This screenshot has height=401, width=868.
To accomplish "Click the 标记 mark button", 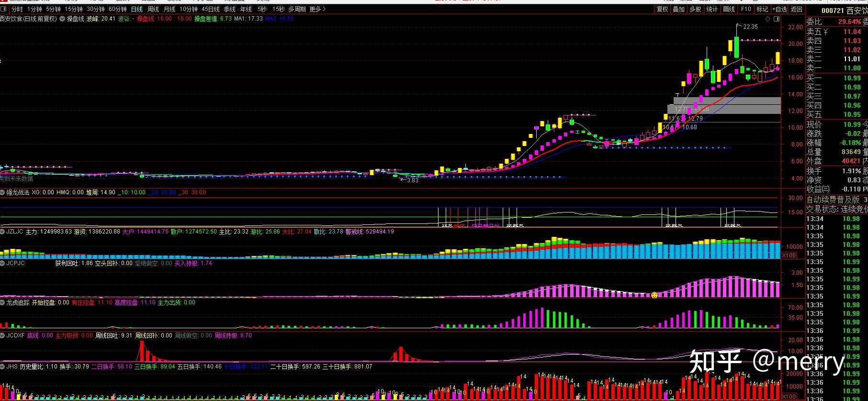I will [x=762, y=10].
